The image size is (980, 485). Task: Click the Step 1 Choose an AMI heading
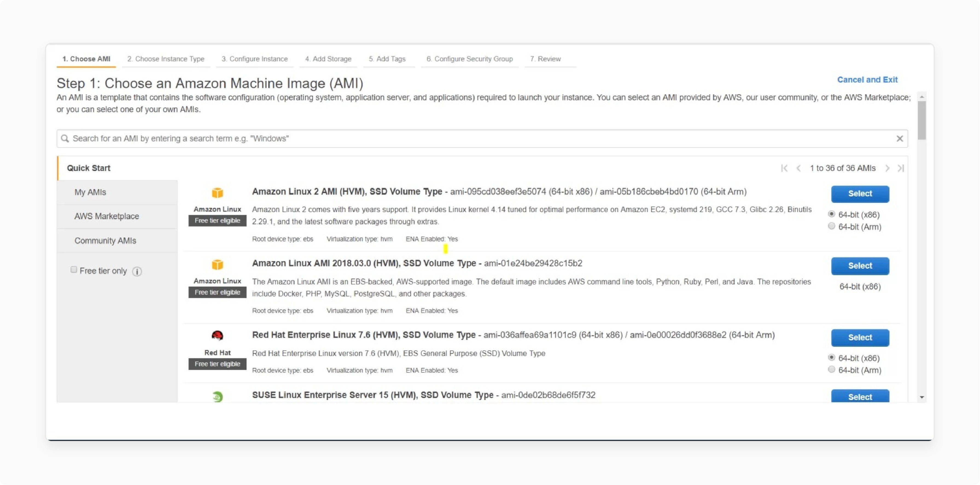click(210, 83)
